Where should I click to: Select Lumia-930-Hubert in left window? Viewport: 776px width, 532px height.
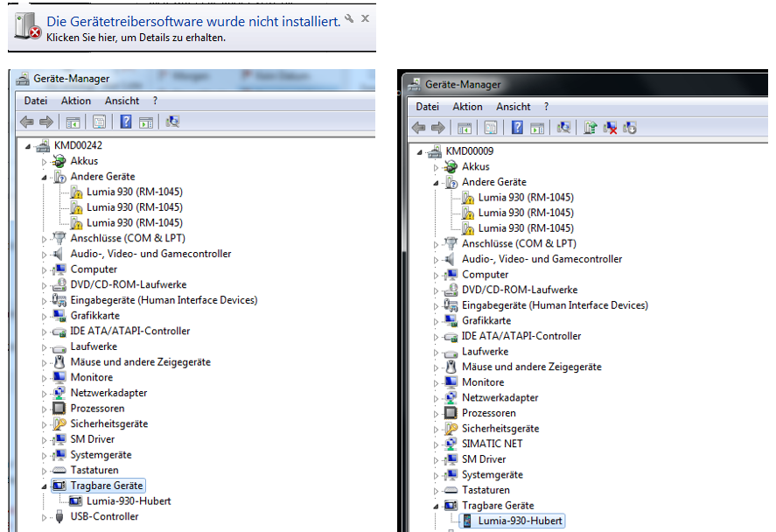pos(129,500)
